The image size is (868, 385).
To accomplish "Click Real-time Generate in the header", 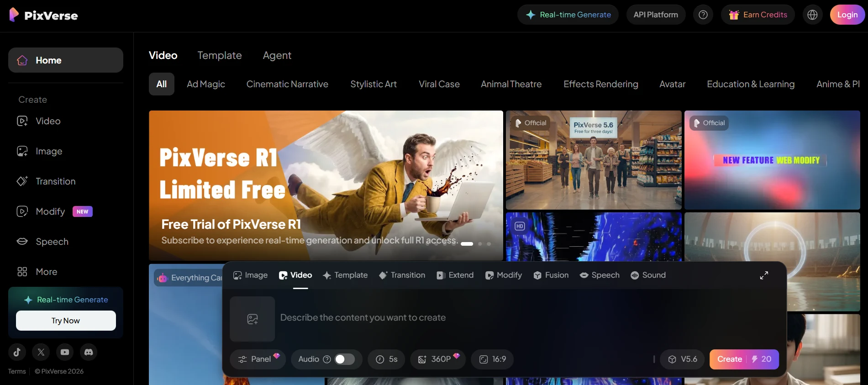I will (568, 15).
